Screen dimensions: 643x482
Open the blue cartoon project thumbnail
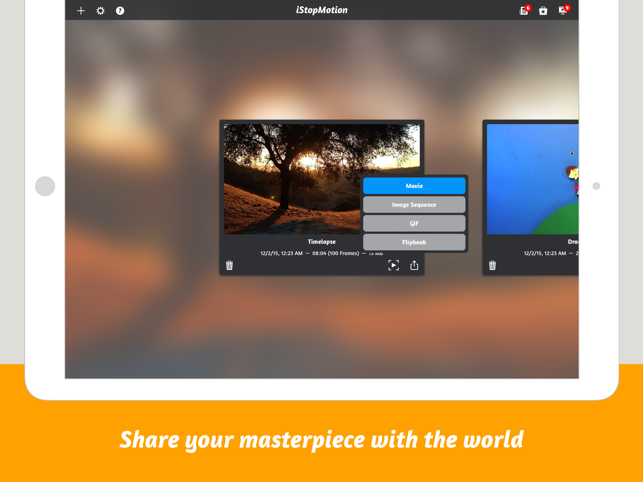(530, 180)
